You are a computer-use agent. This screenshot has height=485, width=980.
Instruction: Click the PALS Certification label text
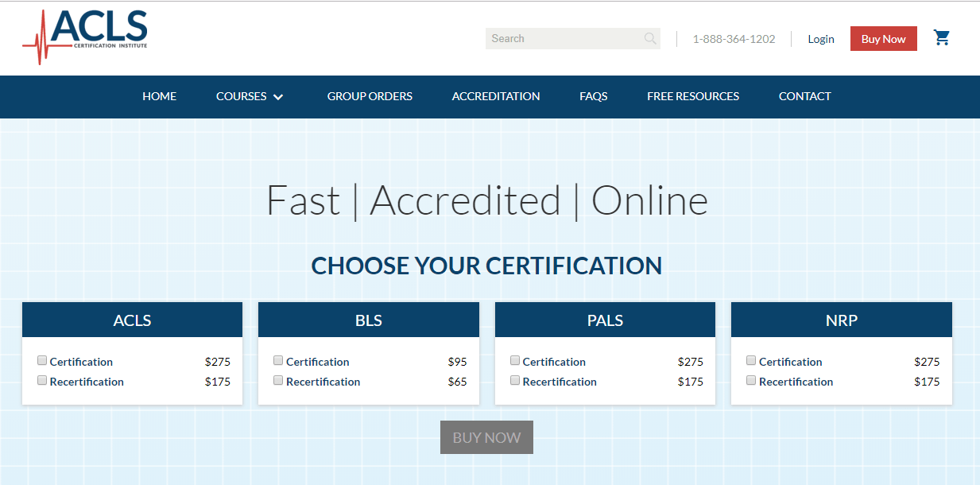[554, 362]
